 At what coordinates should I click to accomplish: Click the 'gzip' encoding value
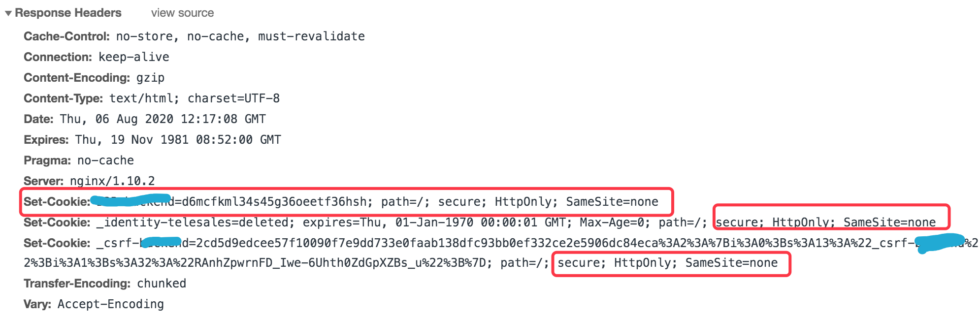pos(150,78)
